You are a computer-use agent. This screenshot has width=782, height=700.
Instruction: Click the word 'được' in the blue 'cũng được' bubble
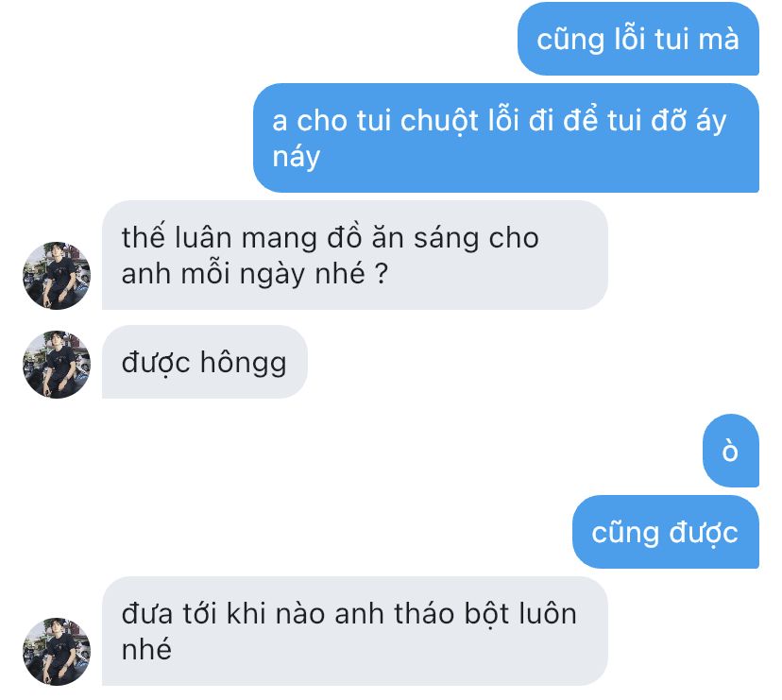coord(704,533)
